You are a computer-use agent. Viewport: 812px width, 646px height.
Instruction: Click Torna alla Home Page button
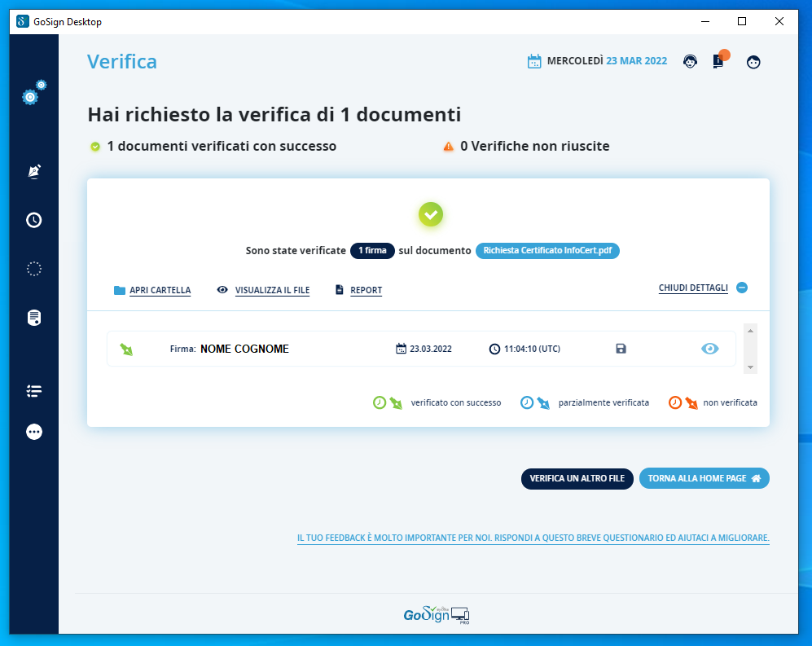704,478
